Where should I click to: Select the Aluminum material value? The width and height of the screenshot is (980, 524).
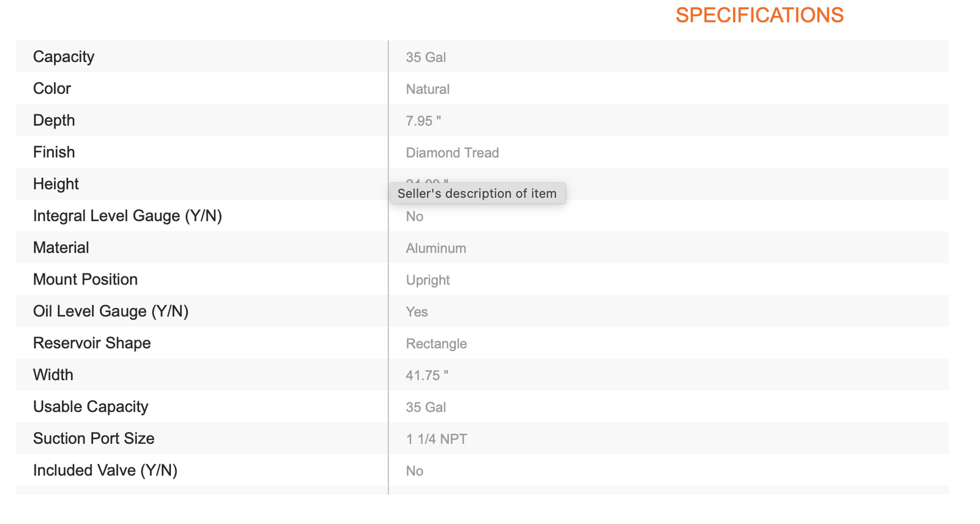[435, 249]
